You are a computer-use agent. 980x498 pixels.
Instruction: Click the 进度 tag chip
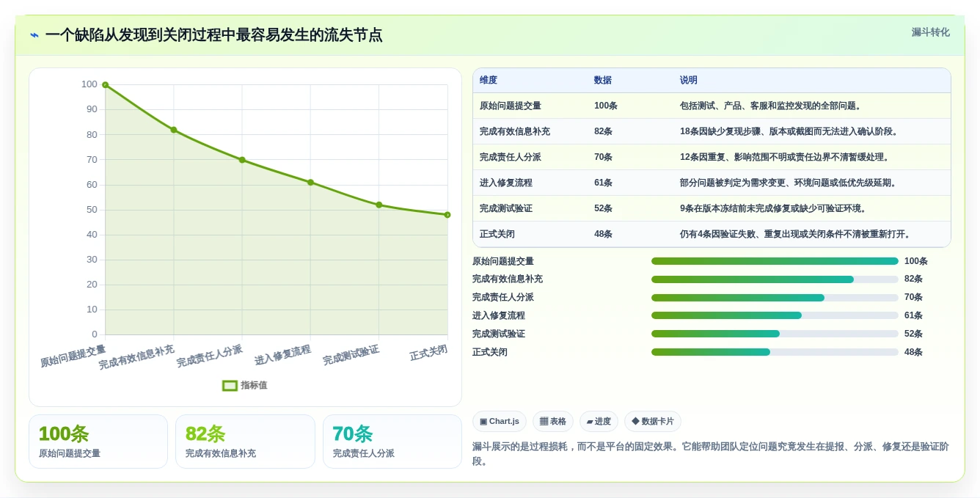click(599, 422)
